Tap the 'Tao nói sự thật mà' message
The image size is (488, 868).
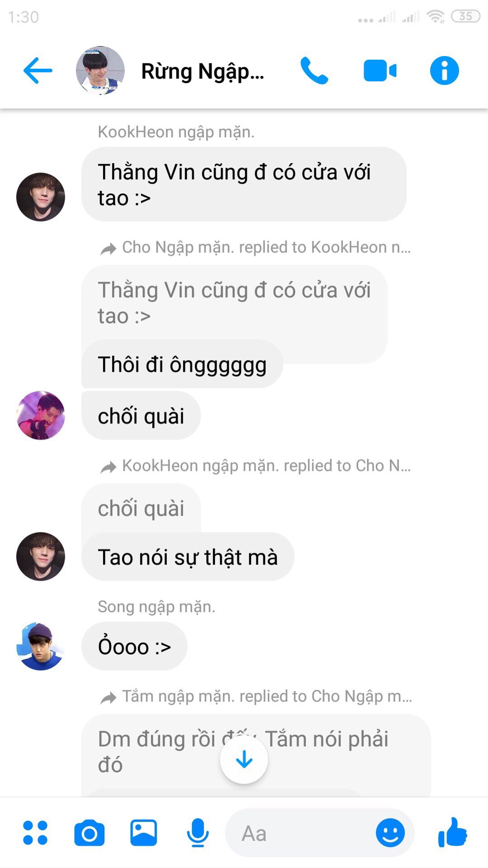click(x=188, y=557)
